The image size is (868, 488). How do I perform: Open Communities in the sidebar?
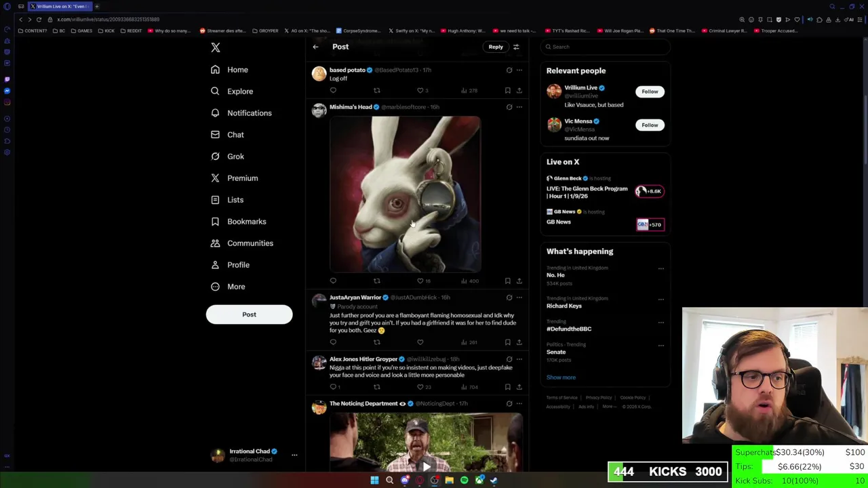click(x=241, y=243)
